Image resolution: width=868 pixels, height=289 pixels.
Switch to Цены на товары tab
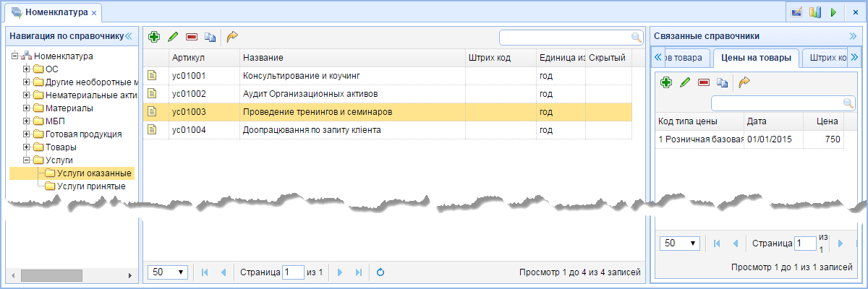757,58
